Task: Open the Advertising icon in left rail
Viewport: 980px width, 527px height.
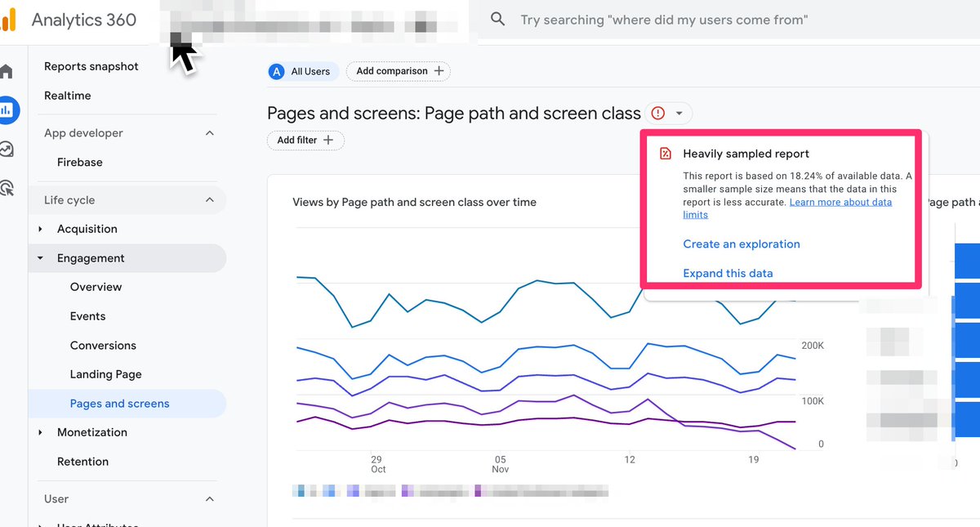Action: 7,188
